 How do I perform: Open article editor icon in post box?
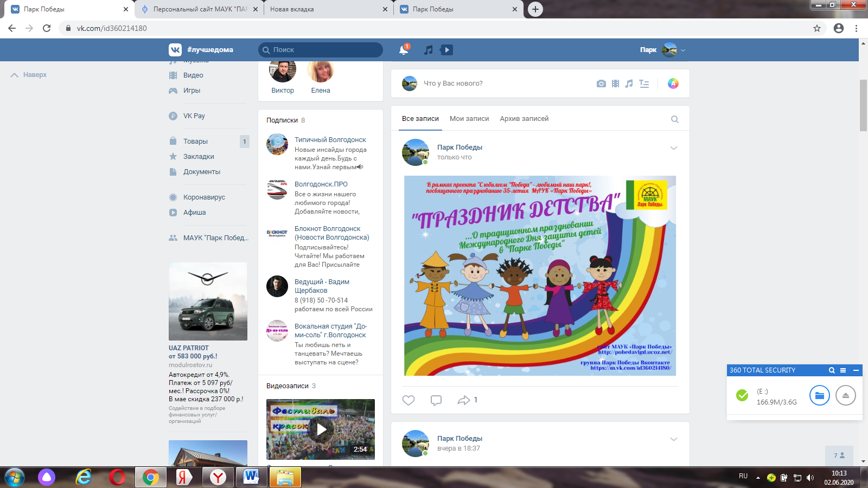(644, 84)
